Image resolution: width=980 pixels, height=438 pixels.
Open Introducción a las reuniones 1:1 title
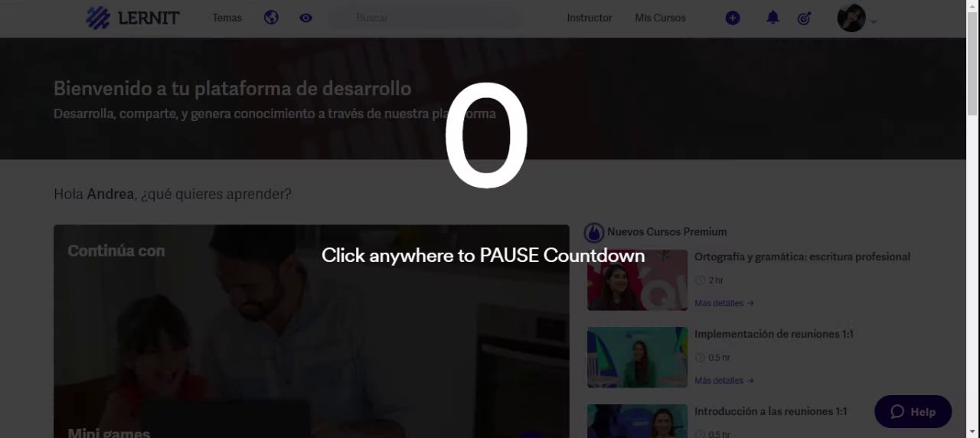tap(770, 411)
